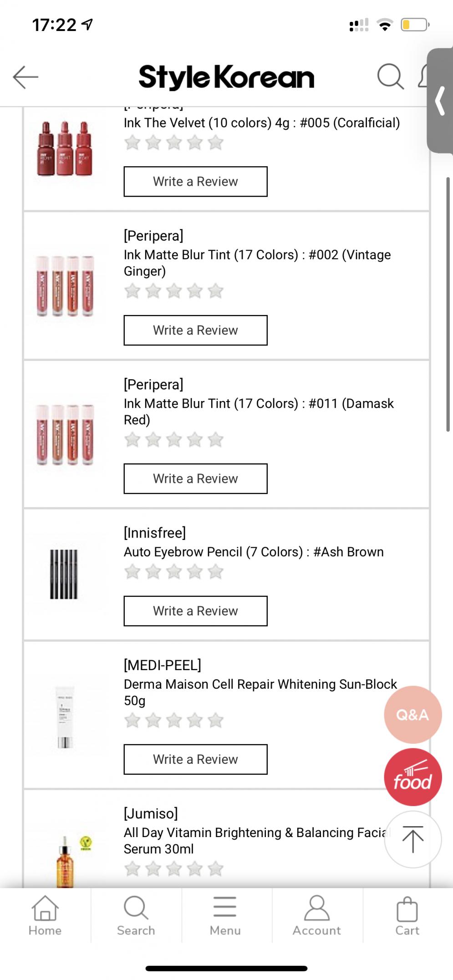Go to Home tab
Viewport: 453px width, 980px height.
tap(45, 915)
